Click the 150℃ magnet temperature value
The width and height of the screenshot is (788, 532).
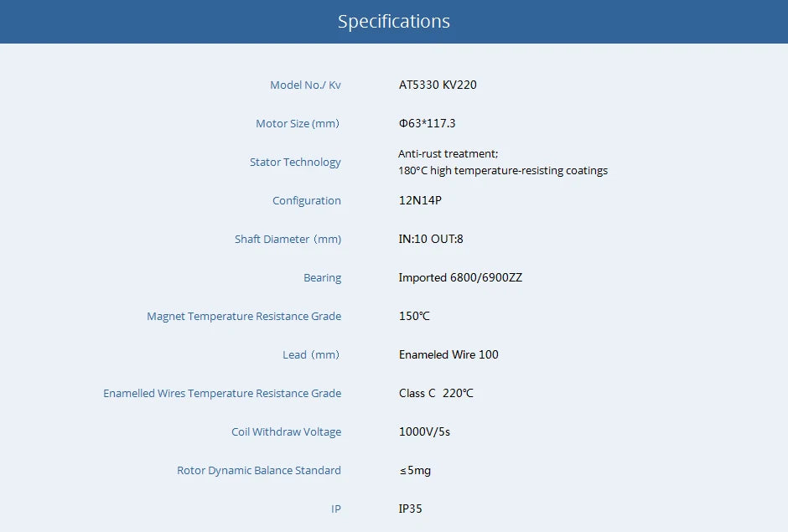413,316
